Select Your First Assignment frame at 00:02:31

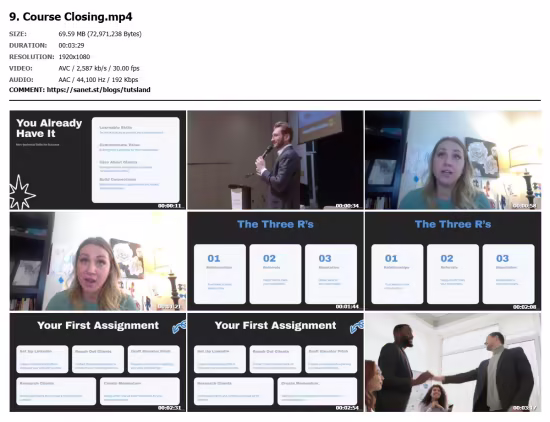[98, 362]
